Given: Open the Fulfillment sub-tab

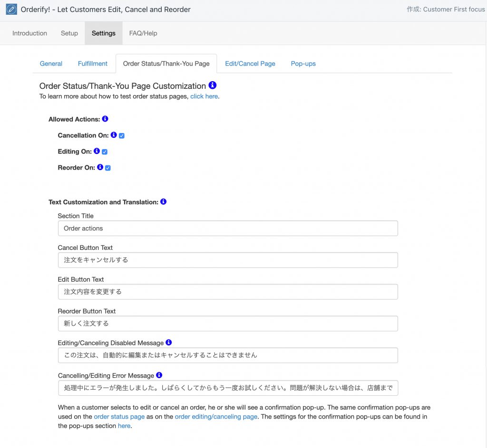Looking at the screenshot, I should 93,64.
